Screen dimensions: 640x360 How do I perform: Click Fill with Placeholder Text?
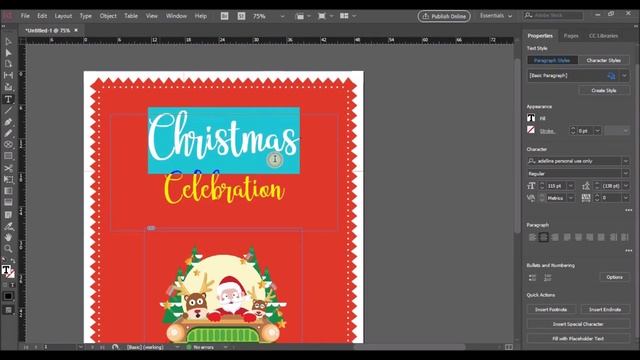578,339
